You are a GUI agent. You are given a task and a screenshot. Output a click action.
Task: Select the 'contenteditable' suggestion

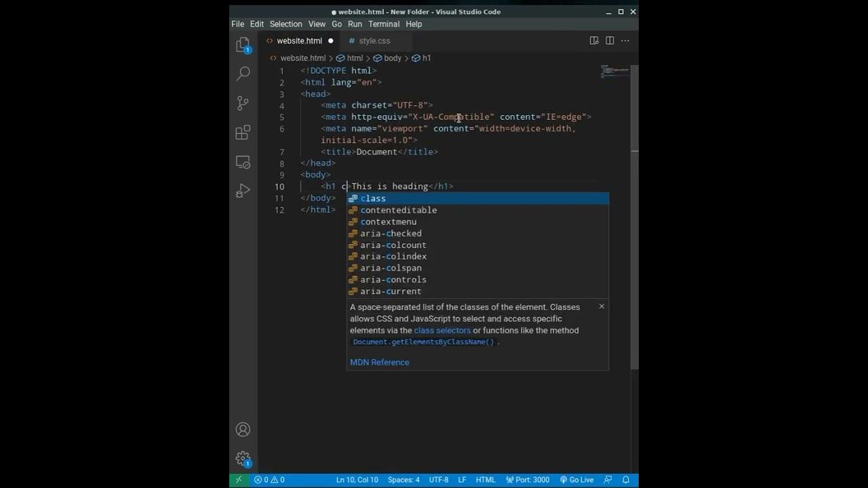478,210
